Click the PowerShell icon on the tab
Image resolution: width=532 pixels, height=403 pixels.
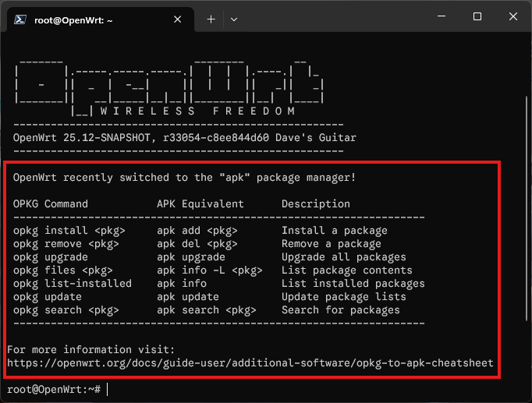[20, 20]
